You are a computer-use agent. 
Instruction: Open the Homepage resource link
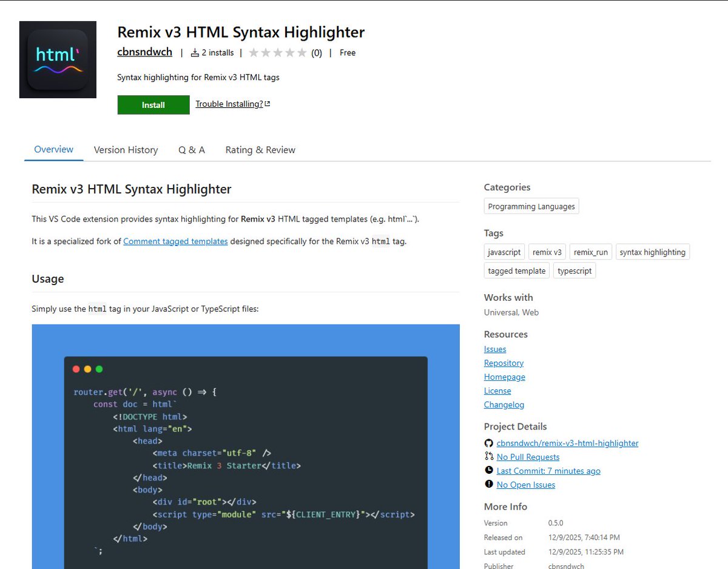pos(505,377)
